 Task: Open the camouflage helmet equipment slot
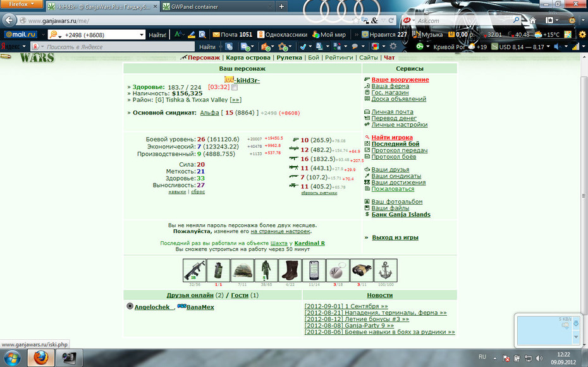[x=242, y=270]
